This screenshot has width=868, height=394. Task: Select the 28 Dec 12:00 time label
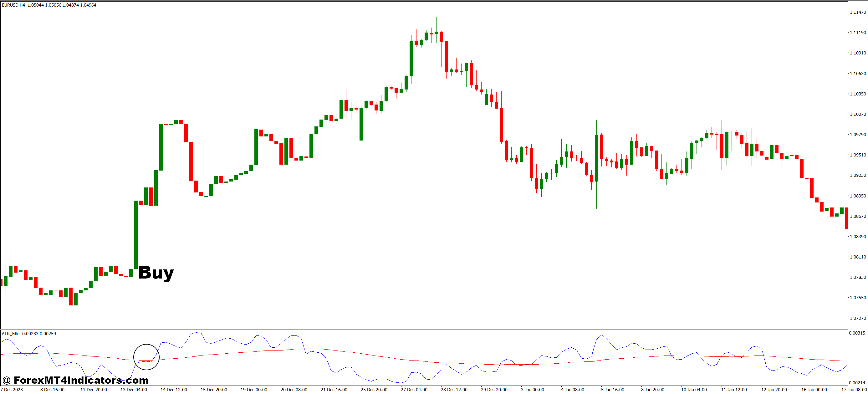click(454, 390)
